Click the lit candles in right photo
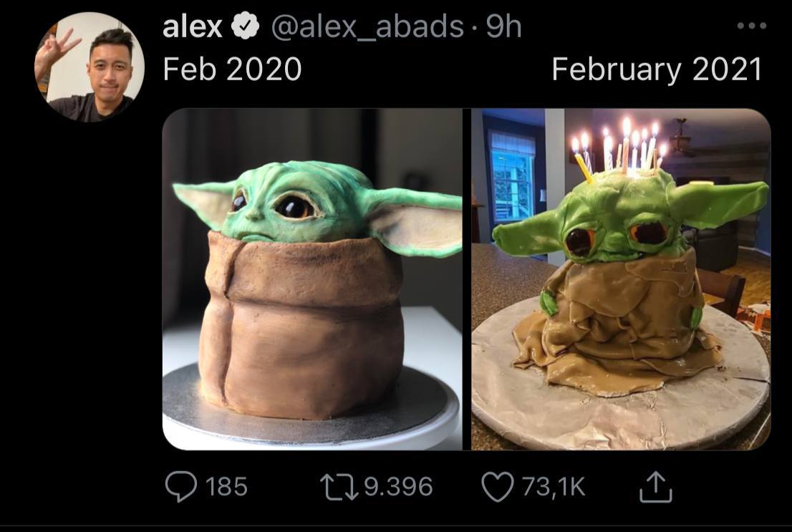The image size is (792, 532). [619, 147]
